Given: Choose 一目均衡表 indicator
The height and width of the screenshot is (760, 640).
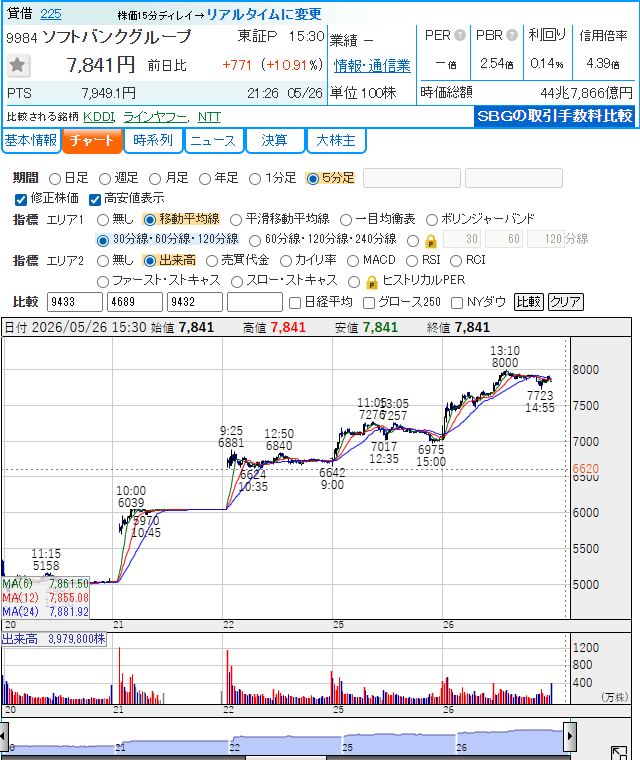Looking at the screenshot, I should tap(346, 220).
